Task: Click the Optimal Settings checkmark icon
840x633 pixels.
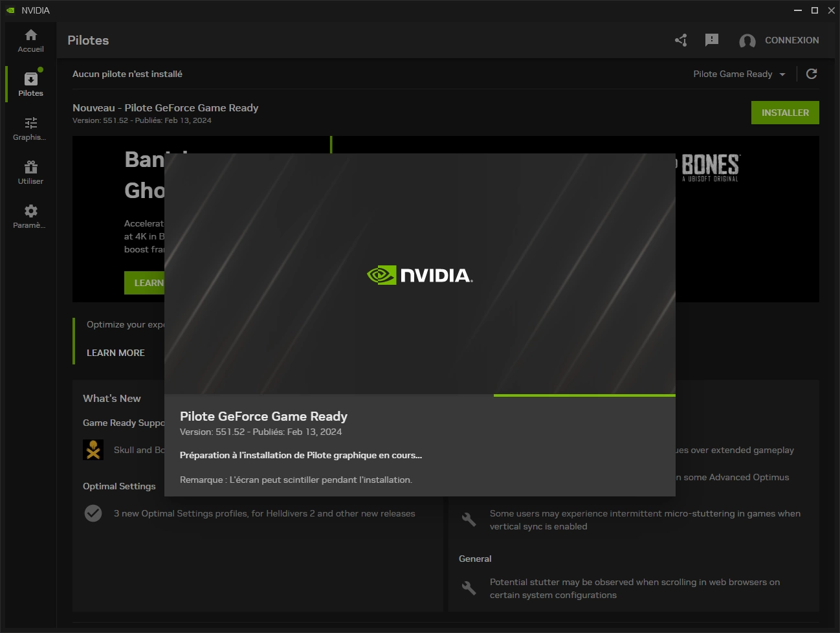Action: (x=93, y=513)
